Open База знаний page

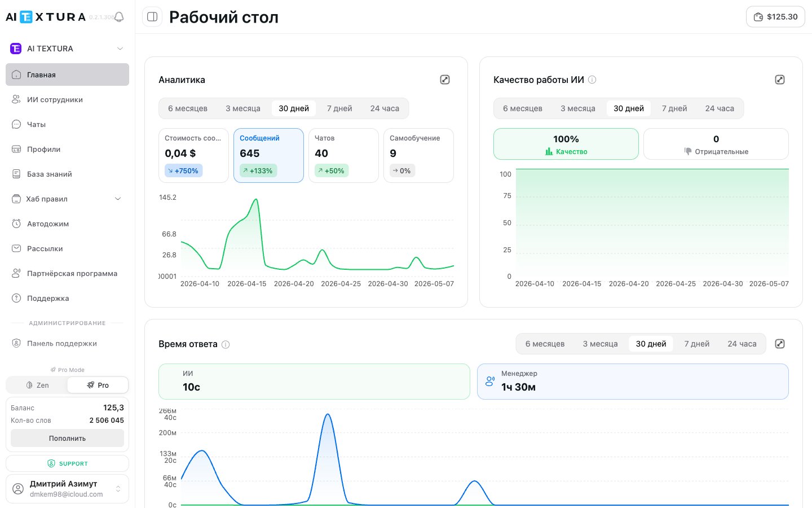tap(67, 174)
